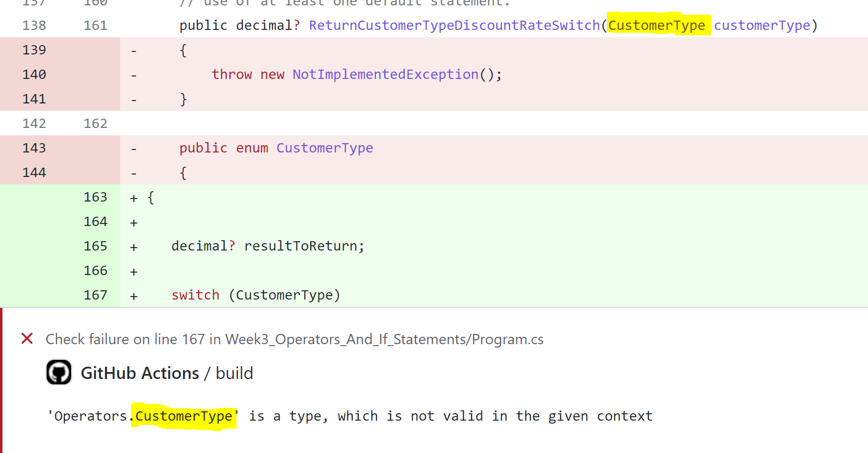Image resolution: width=868 pixels, height=453 pixels.
Task: Open the Week3_Operators_And_If_Statements/Program.cs file link
Action: (x=385, y=339)
